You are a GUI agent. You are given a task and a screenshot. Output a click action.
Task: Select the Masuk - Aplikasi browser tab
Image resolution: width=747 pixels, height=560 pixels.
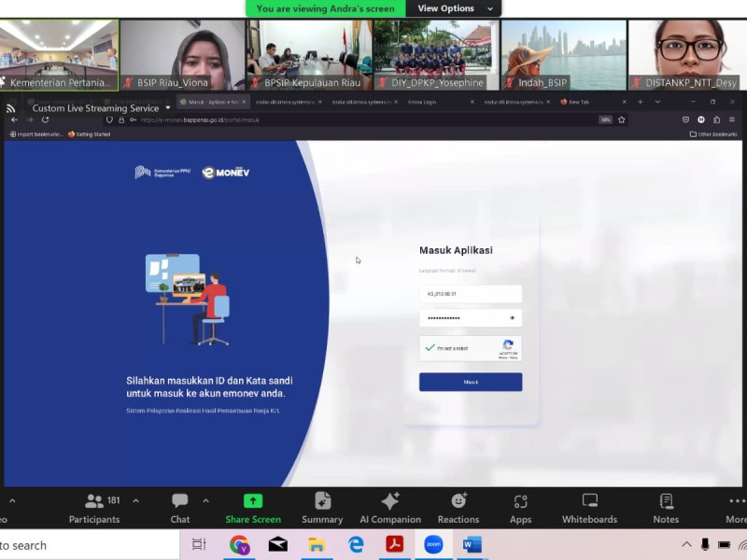point(210,102)
